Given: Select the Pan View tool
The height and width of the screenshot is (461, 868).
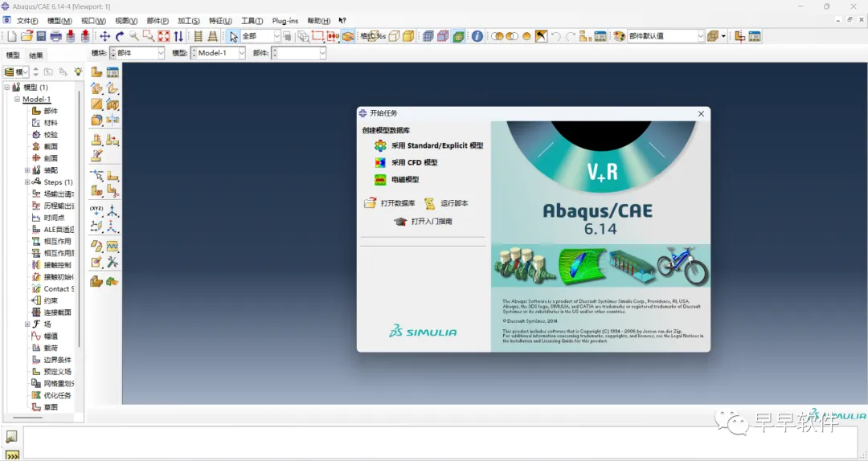Looking at the screenshot, I should 104,36.
